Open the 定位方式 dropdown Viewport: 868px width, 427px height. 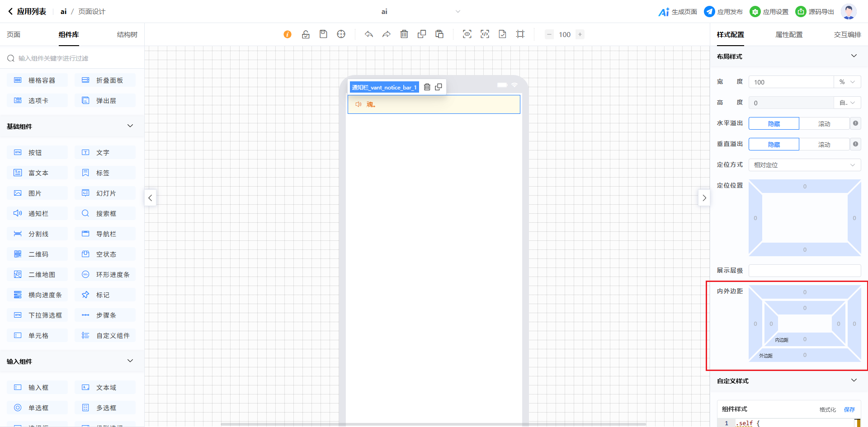tap(804, 165)
